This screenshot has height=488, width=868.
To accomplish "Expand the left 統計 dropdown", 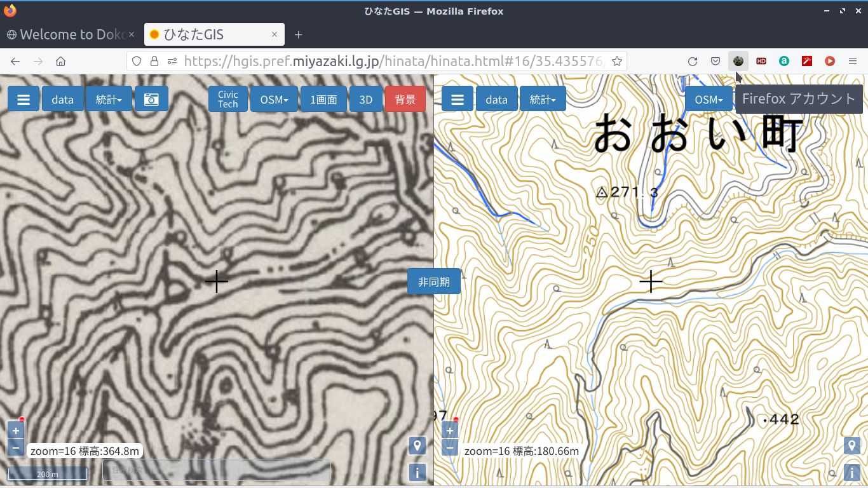I will pos(109,99).
